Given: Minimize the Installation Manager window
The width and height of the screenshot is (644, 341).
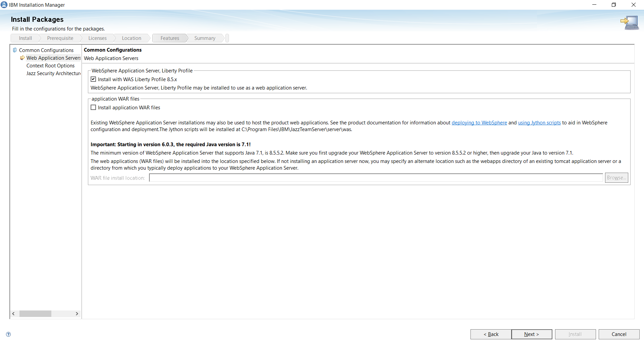Looking at the screenshot, I should tap(594, 5).
